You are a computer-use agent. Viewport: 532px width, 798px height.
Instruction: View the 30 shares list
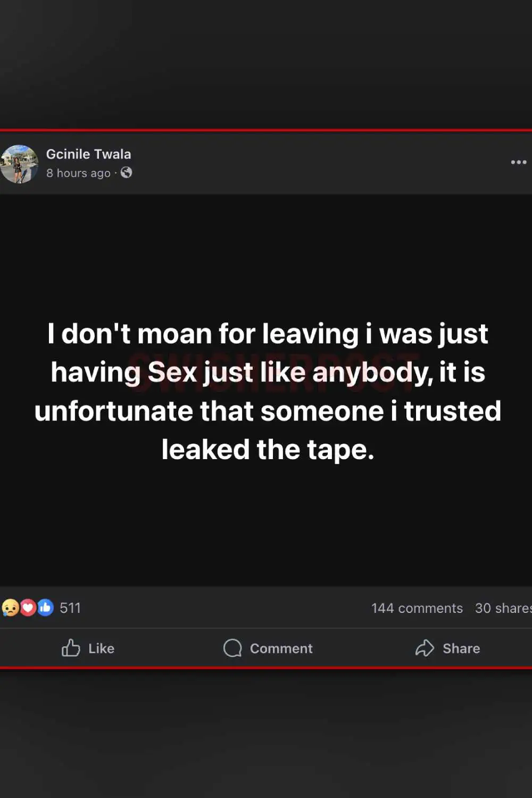click(502, 608)
